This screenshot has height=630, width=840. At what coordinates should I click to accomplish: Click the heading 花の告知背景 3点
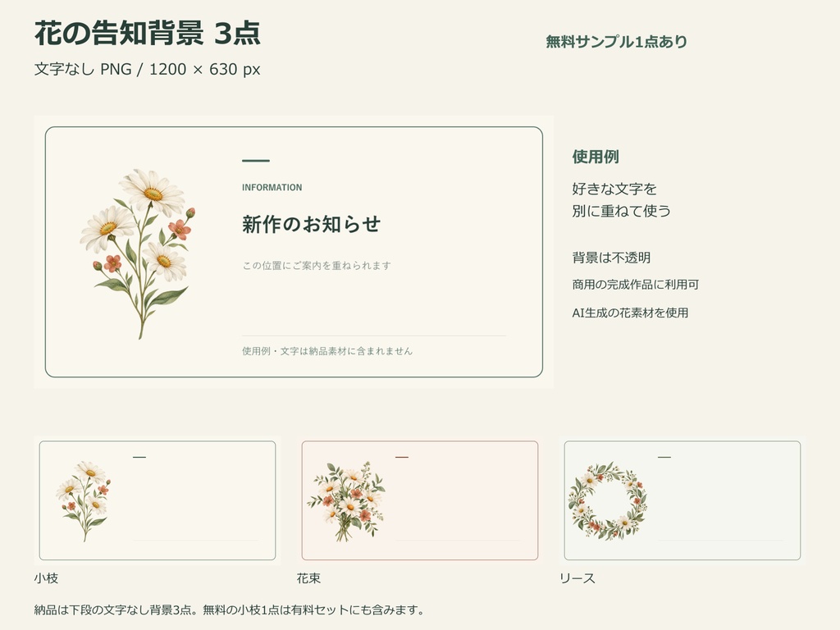click(148, 33)
